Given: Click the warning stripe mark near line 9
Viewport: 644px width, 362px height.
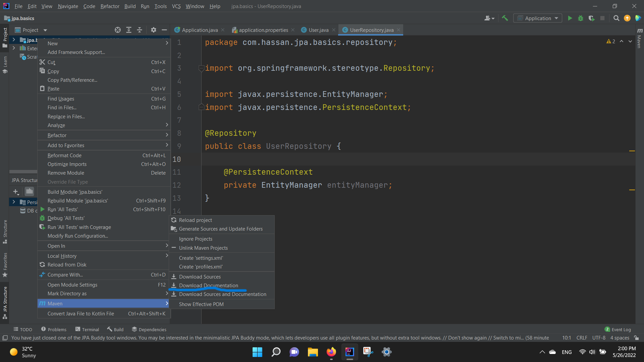Looking at the screenshot, I should [632, 151].
